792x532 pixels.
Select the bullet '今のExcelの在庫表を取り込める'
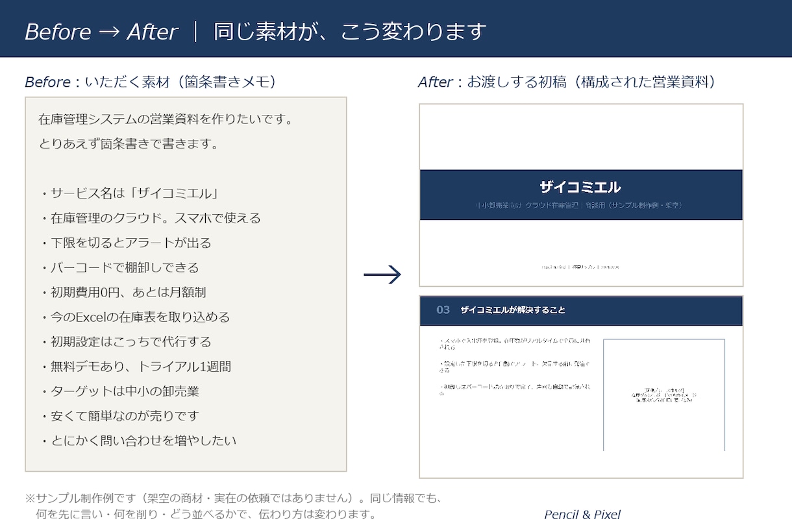(x=134, y=317)
